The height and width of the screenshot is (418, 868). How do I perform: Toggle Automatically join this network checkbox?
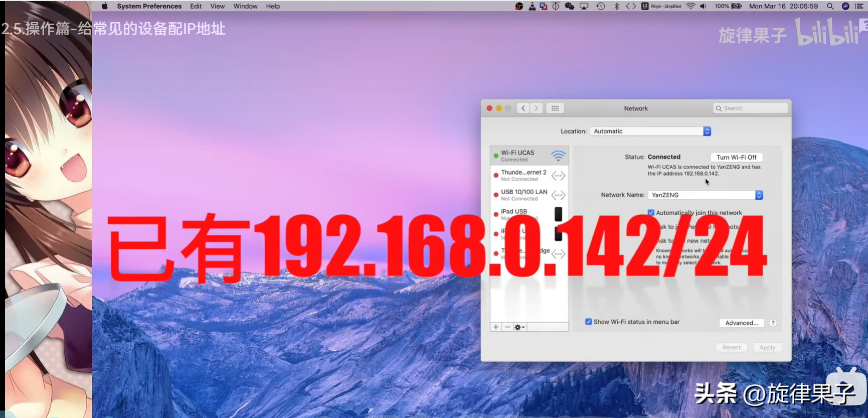tap(651, 213)
